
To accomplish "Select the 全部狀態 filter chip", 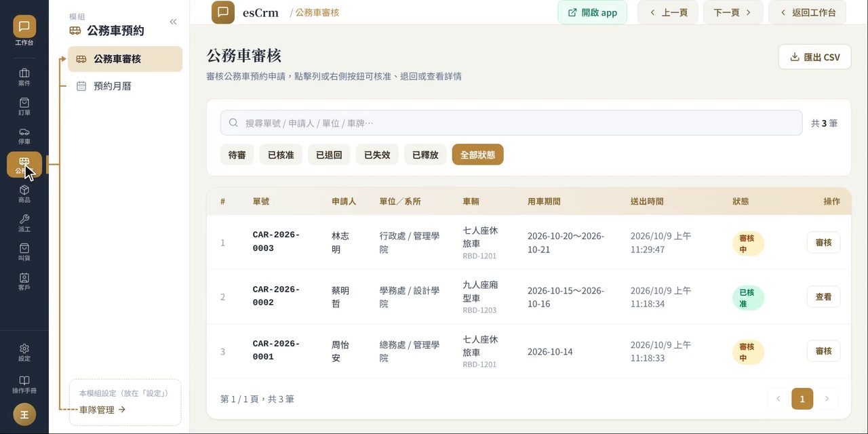I will pyautogui.click(x=478, y=155).
